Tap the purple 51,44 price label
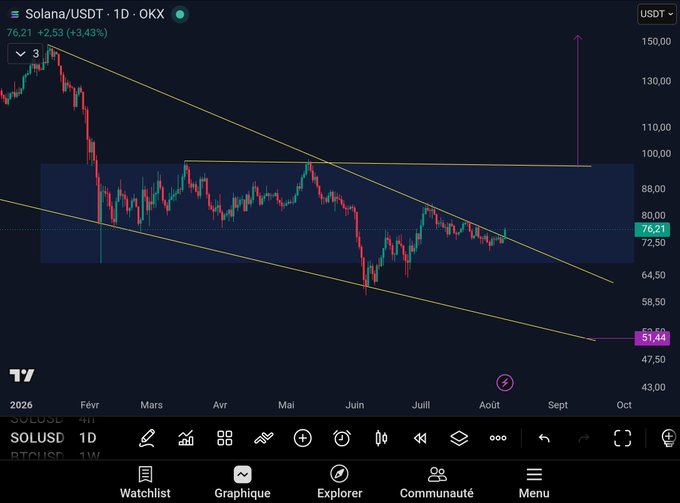 tap(652, 338)
